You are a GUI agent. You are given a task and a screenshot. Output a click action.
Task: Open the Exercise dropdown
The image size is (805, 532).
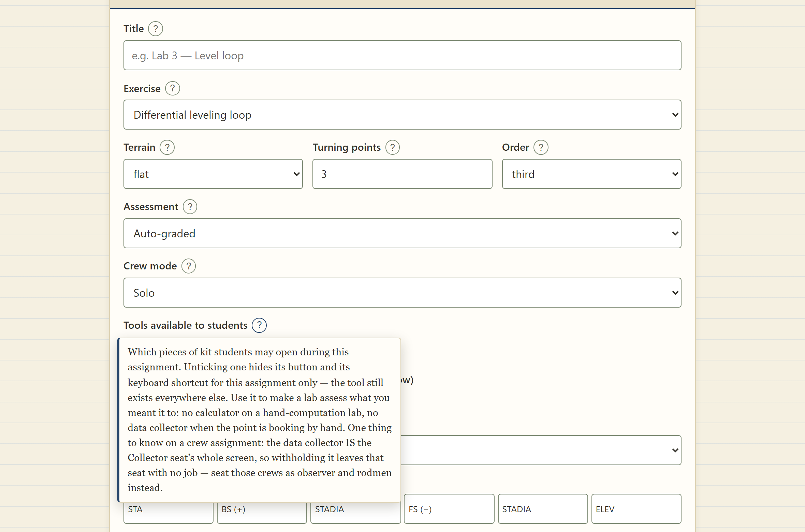(x=402, y=115)
